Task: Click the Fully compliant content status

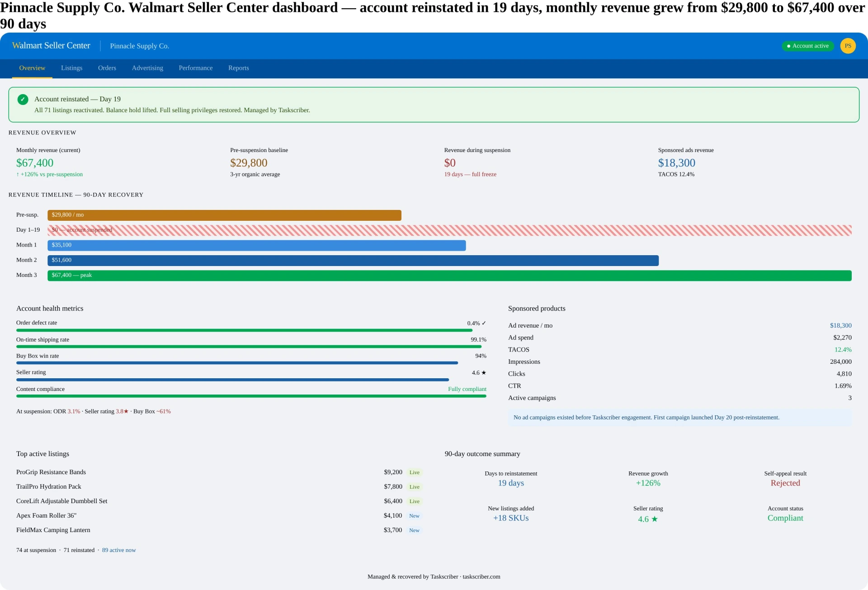Action: (467, 389)
